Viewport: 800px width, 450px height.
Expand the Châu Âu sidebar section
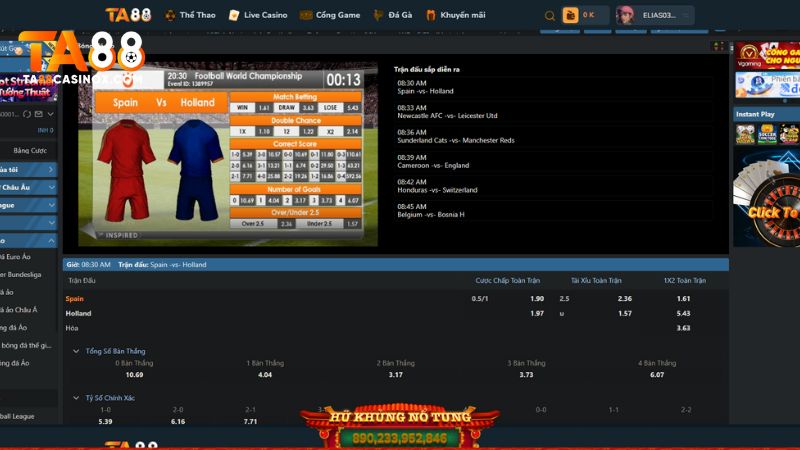pos(28,187)
